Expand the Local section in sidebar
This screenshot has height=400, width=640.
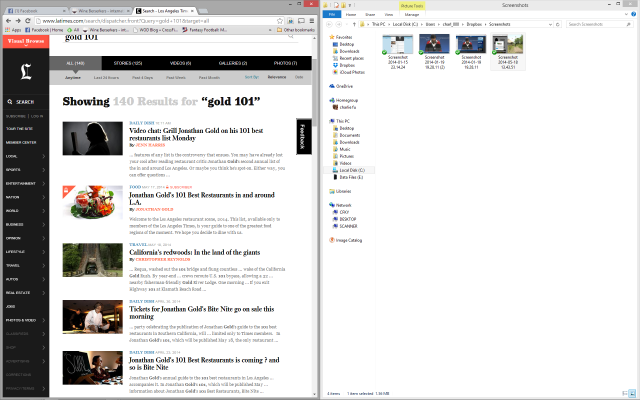point(44,156)
